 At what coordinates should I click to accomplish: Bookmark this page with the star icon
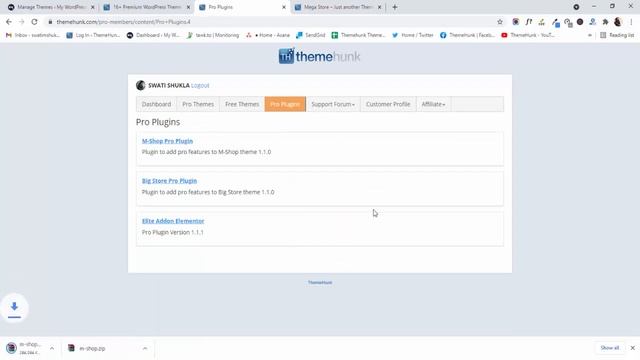point(500,22)
